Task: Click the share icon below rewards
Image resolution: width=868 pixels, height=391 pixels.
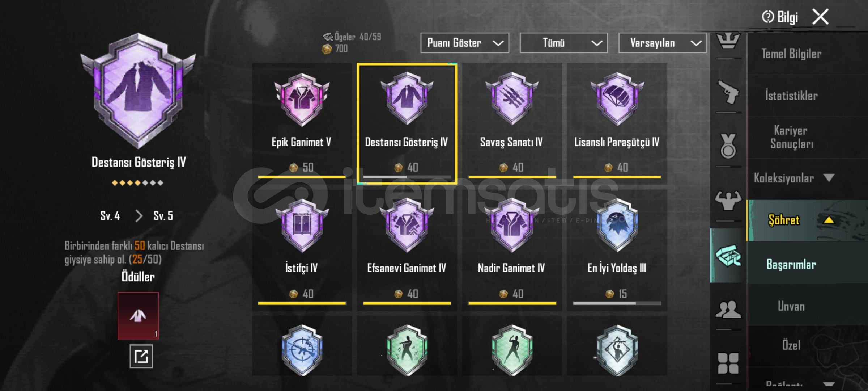Action: 141,357
